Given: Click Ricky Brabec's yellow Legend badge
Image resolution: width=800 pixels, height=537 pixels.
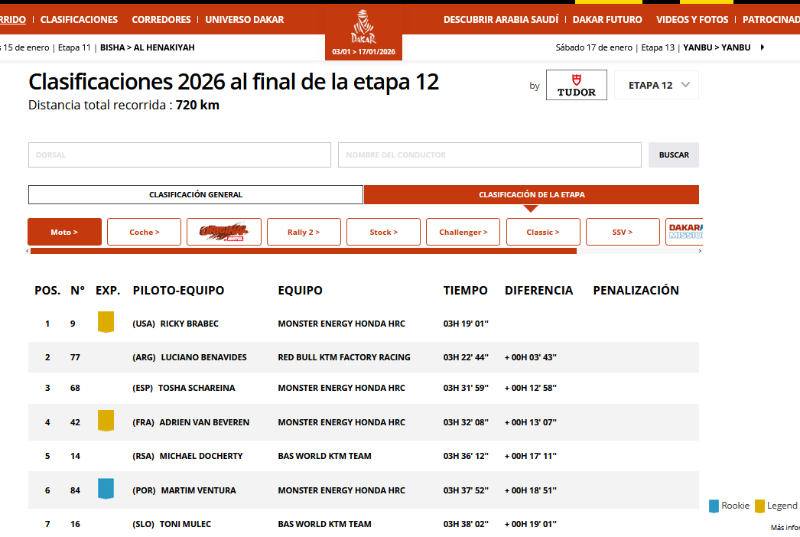Looking at the screenshot, I should [106, 322].
